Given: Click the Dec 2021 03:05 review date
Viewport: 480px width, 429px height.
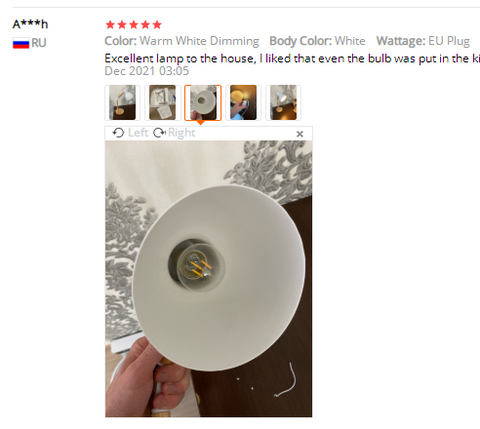Looking at the screenshot, I should tap(147, 71).
